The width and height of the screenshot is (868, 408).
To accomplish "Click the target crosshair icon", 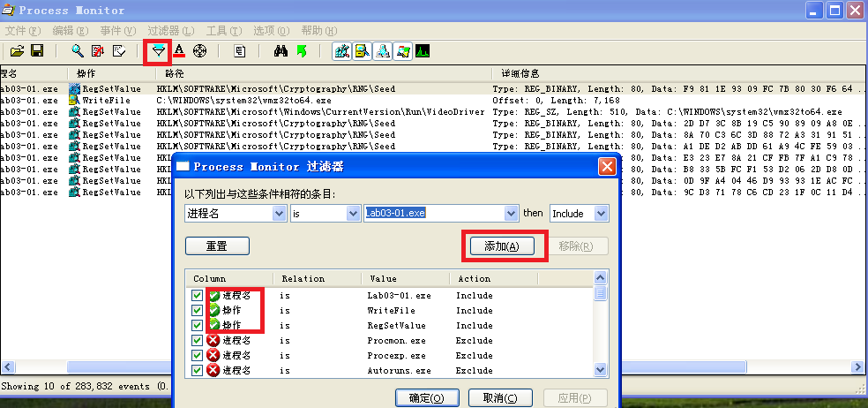I will [x=199, y=51].
